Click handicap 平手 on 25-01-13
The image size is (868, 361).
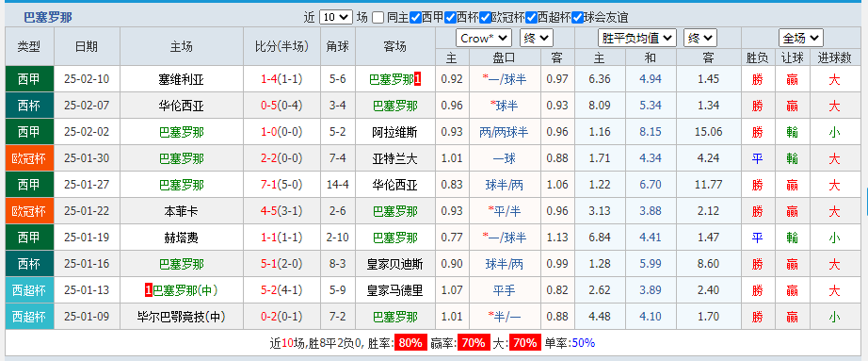pos(504,290)
